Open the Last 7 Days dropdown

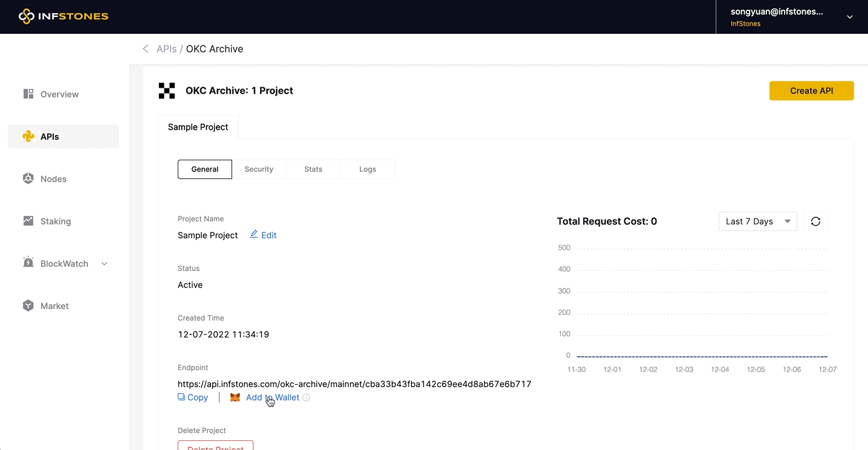tap(757, 221)
